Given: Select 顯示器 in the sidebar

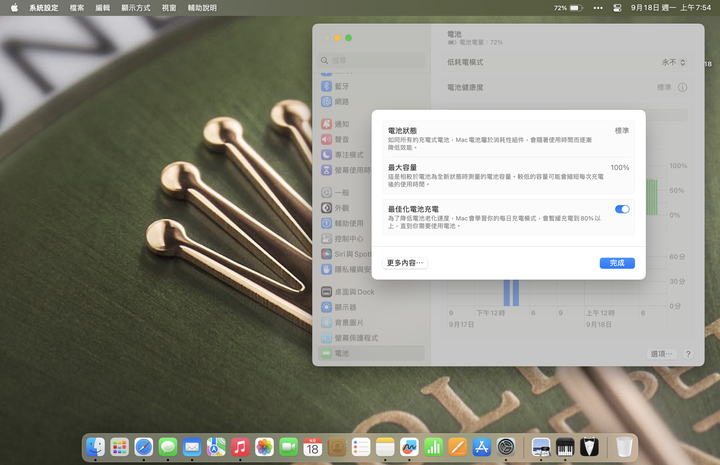Looking at the screenshot, I should tap(371, 307).
